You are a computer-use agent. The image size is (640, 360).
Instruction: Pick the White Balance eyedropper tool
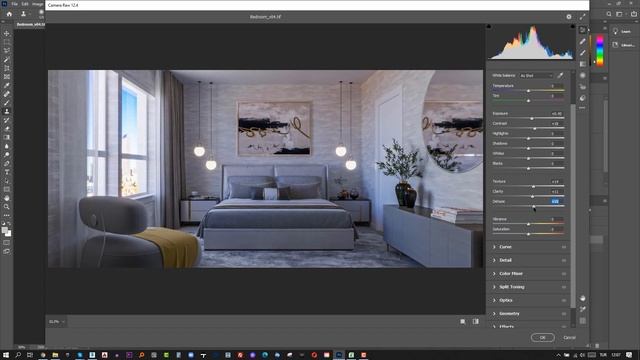tap(560, 76)
